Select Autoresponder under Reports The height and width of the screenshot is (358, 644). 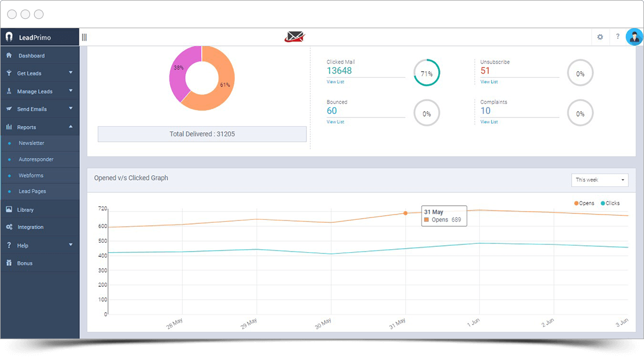36,159
